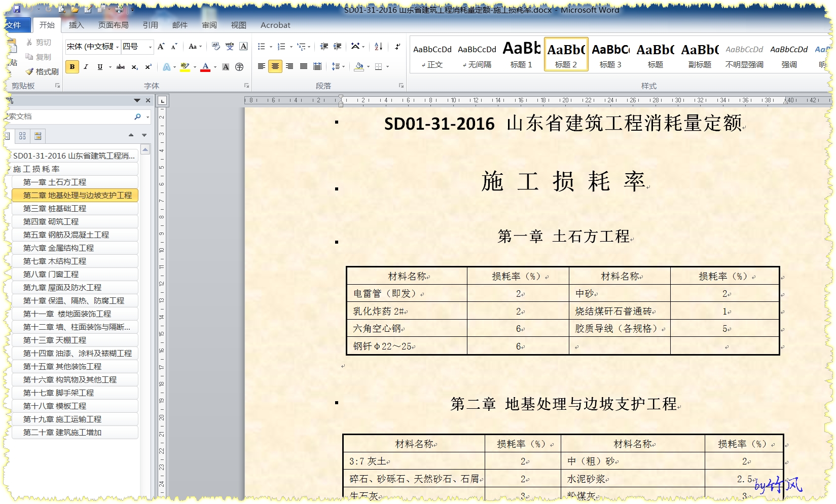This screenshot has height=504, width=836.
Task: Apply the Text Effects A icon
Action: click(x=166, y=67)
